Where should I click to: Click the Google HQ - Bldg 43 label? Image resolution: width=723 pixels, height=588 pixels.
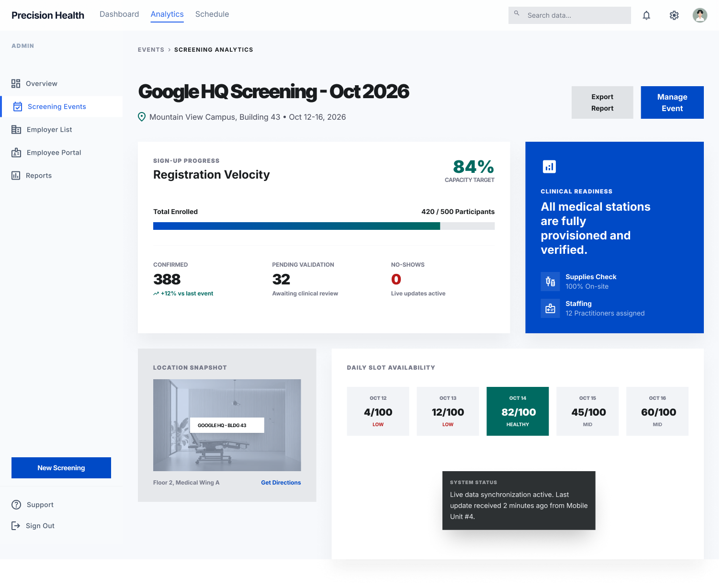pyautogui.click(x=227, y=425)
